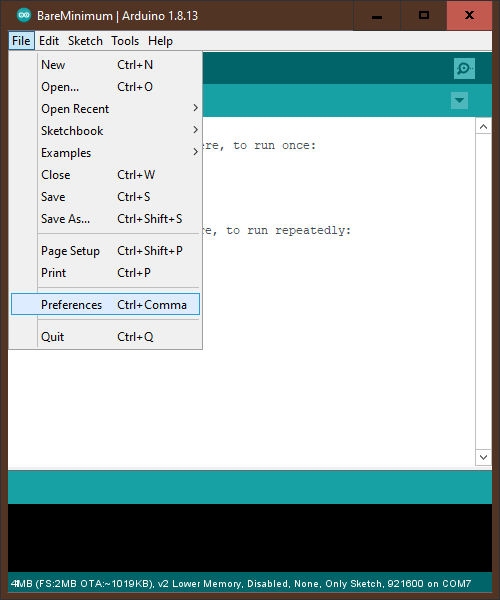
Task: Select Open... in the File menu
Action: click(x=105, y=87)
